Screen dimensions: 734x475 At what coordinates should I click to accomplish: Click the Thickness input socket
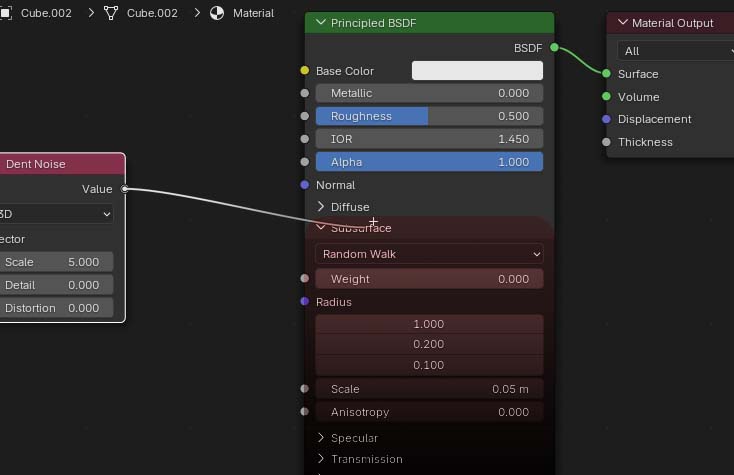606,142
